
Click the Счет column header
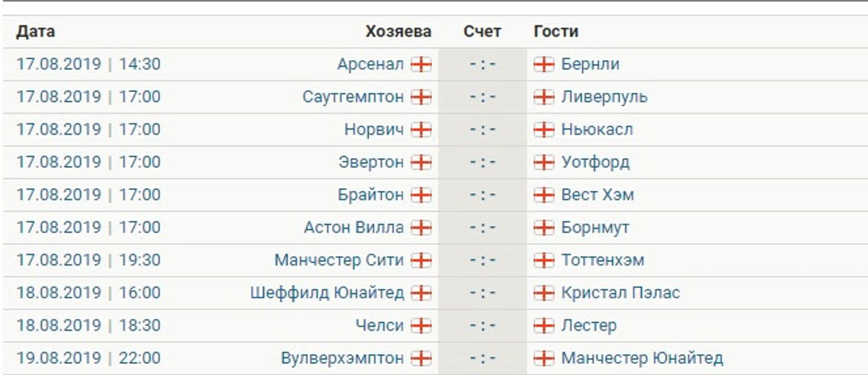click(482, 31)
